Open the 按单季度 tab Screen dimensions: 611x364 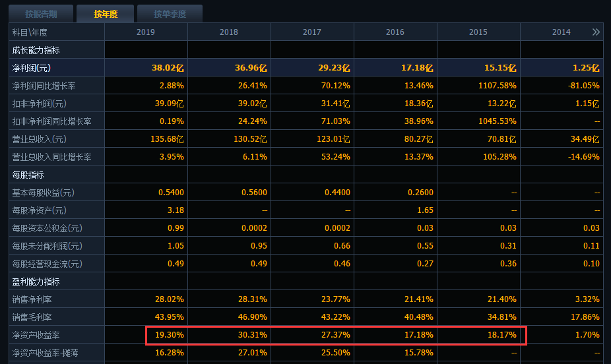coord(170,14)
